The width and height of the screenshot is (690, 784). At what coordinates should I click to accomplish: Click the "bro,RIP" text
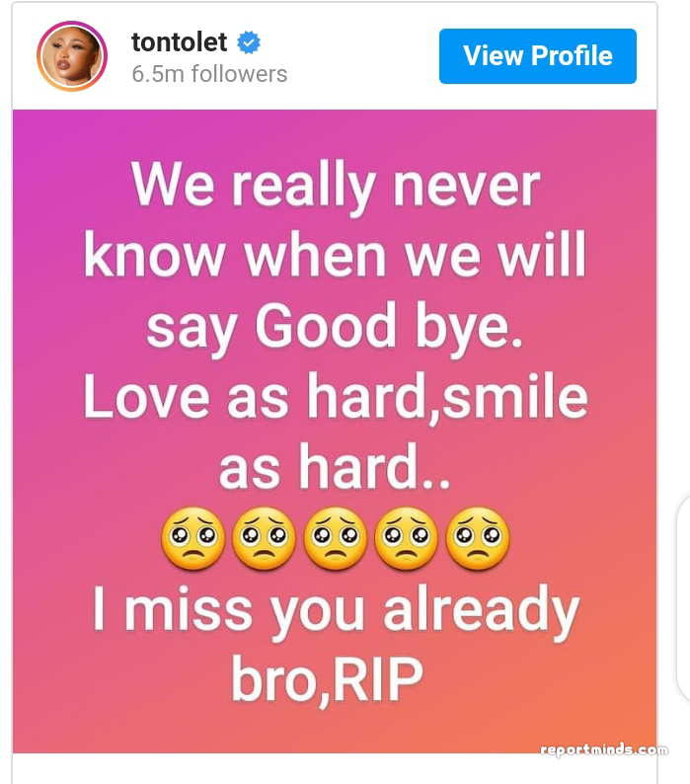pos(327,681)
